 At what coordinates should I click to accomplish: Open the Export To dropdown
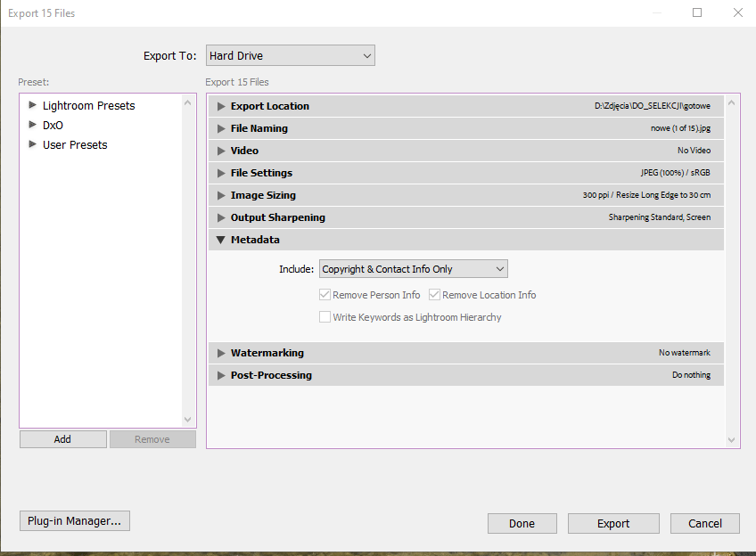[x=290, y=56]
